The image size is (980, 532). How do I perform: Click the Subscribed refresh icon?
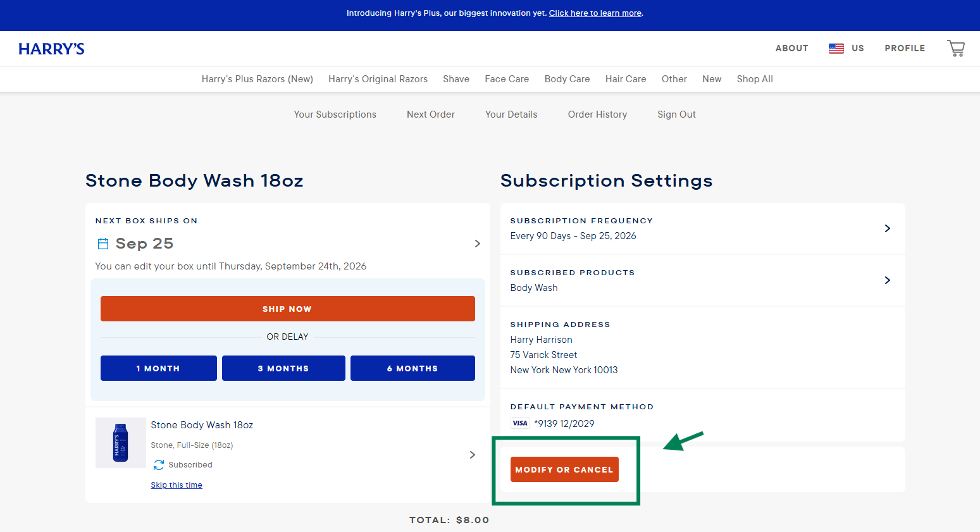click(159, 465)
